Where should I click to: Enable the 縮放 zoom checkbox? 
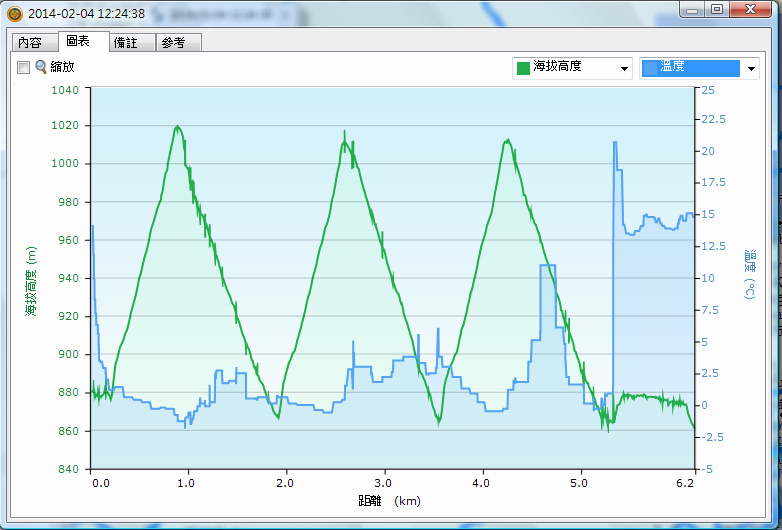click(23, 67)
